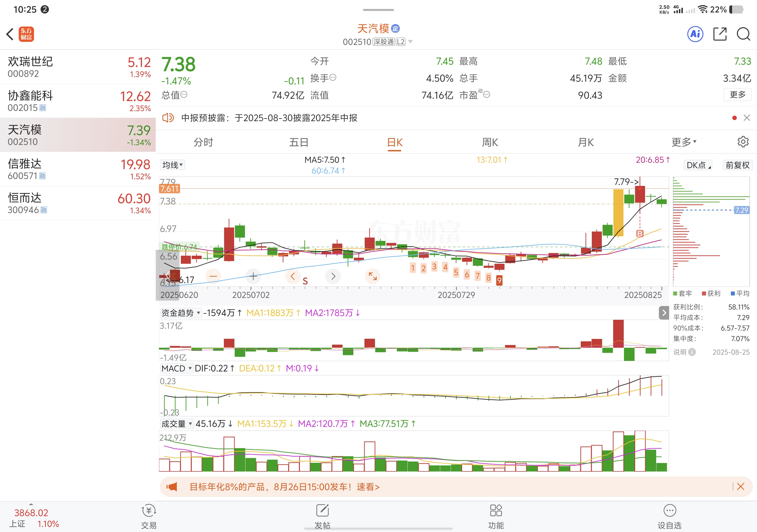Tap the announcement speaker icon
The height and width of the screenshot is (532, 757).
click(168, 118)
